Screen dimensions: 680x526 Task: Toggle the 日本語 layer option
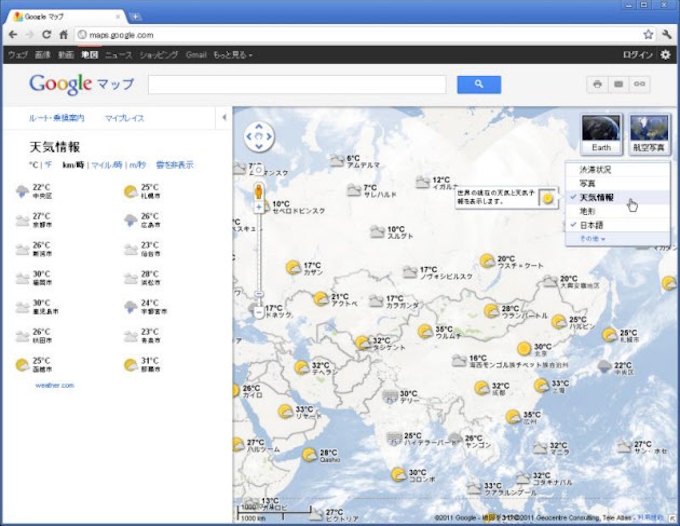pyautogui.click(x=593, y=225)
